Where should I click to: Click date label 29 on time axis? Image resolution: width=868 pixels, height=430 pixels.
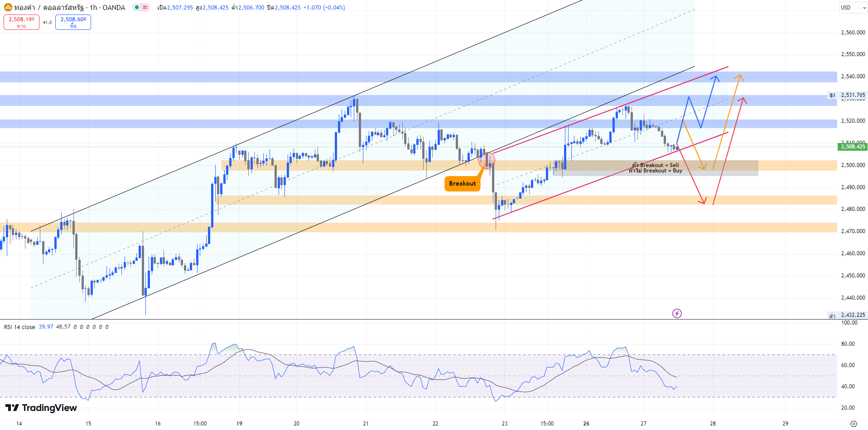(786, 424)
